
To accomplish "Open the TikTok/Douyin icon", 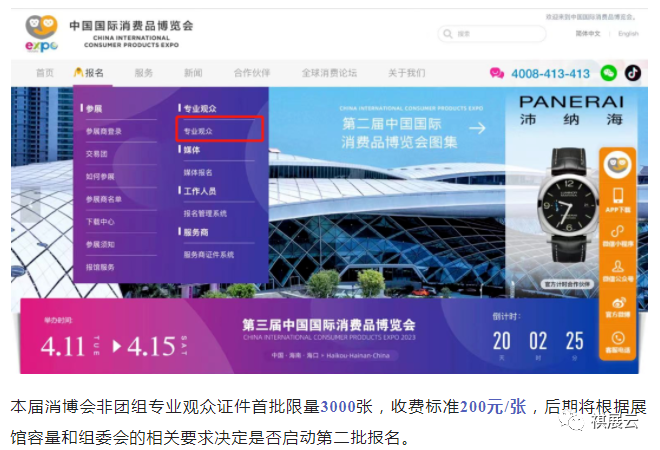I will point(633,73).
